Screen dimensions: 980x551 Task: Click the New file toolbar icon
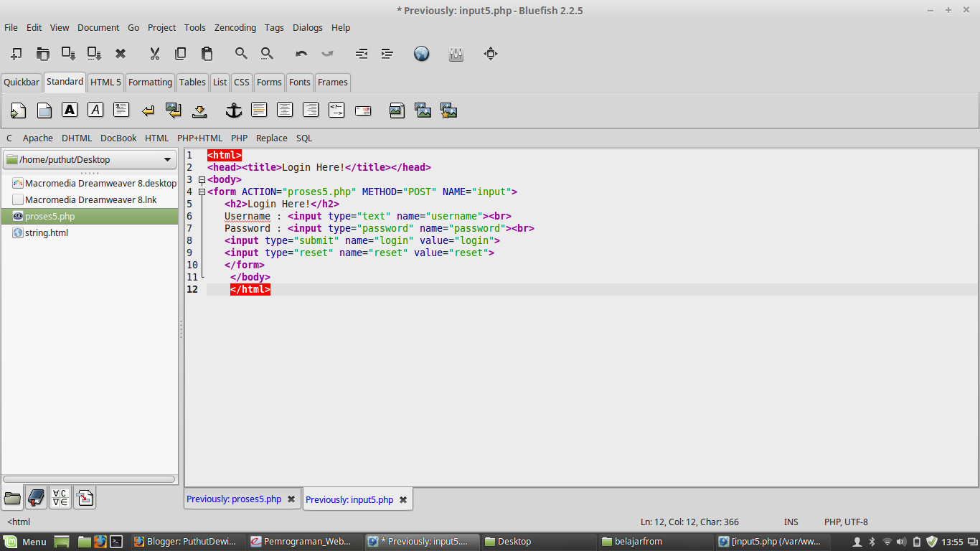click(x=17, y=54)
